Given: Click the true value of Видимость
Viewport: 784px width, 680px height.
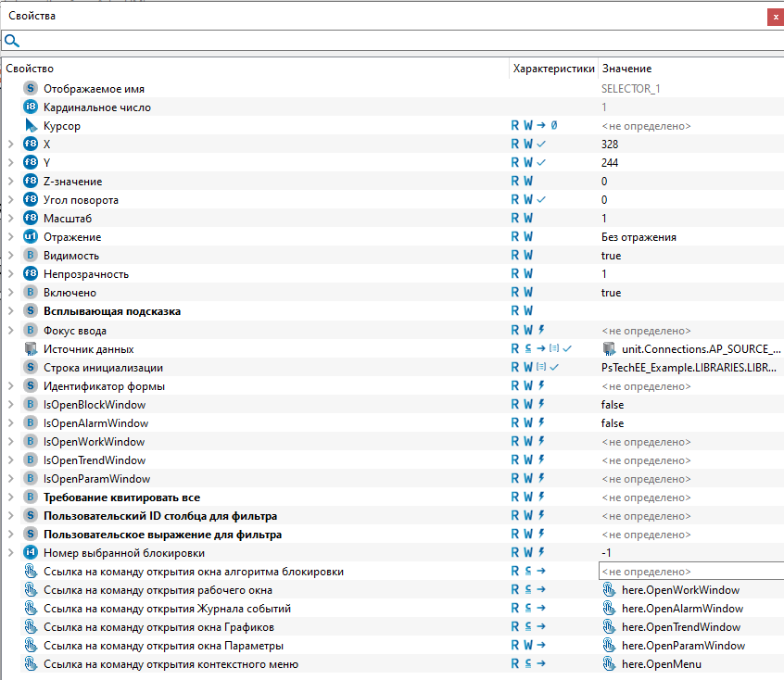Looking at the screenshot, I should pos(612,256).
